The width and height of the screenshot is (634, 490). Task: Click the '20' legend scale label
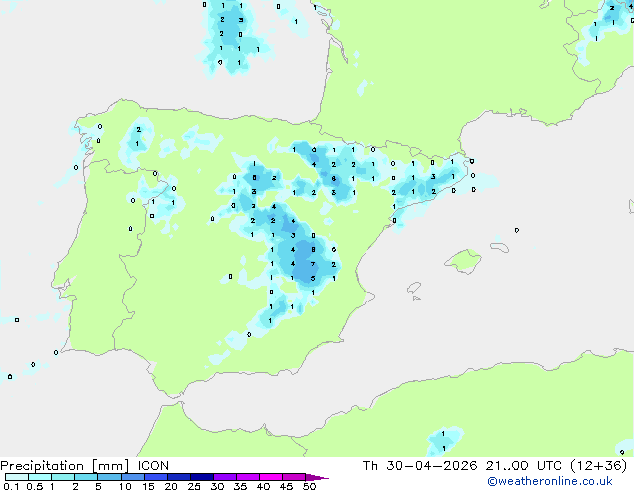click(x=171, y=486)
